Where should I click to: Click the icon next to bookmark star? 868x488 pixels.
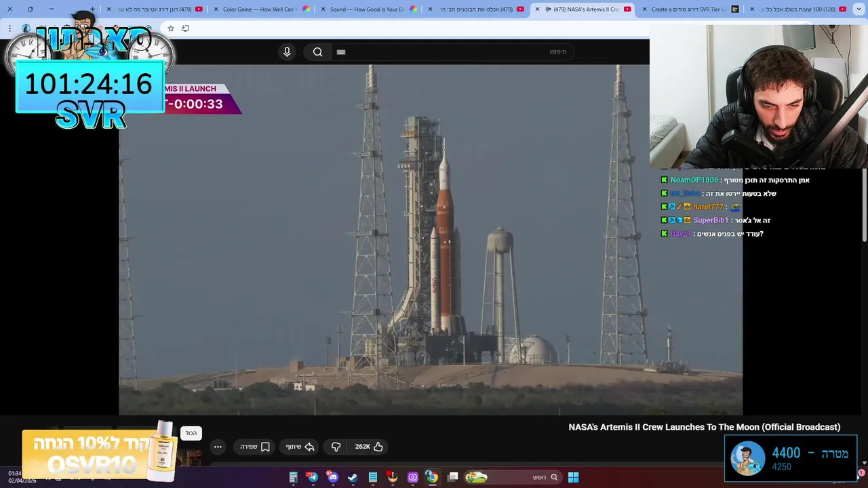click(185, 28)
